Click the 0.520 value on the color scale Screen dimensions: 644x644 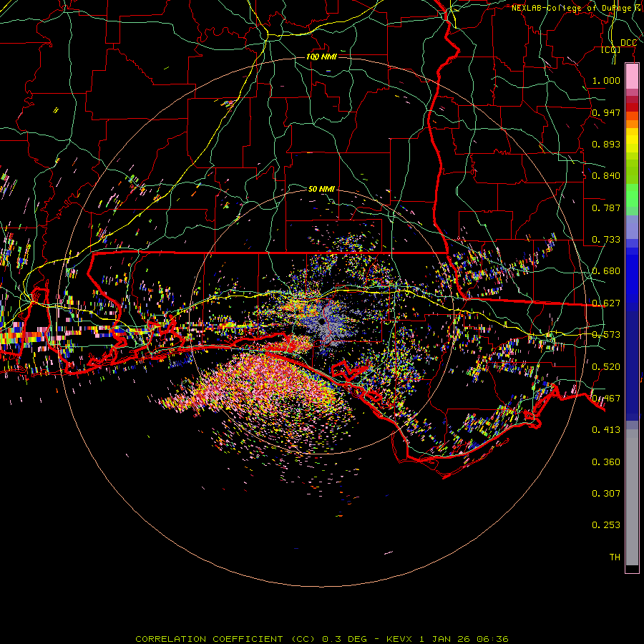(606, 367)
